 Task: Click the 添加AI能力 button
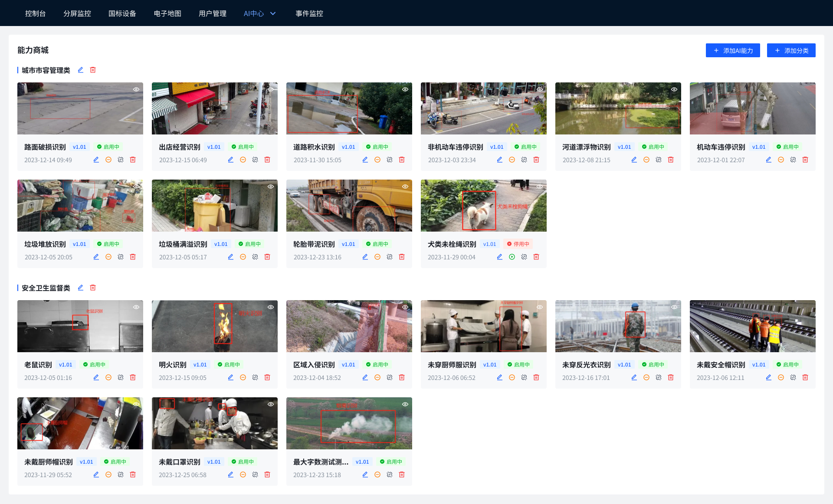pyautogui.click(x=733, y=50)
